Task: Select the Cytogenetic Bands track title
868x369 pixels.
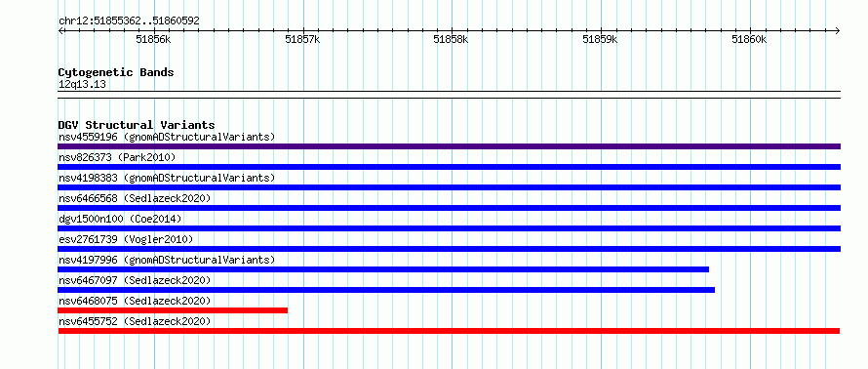Action: click(116, 72)
